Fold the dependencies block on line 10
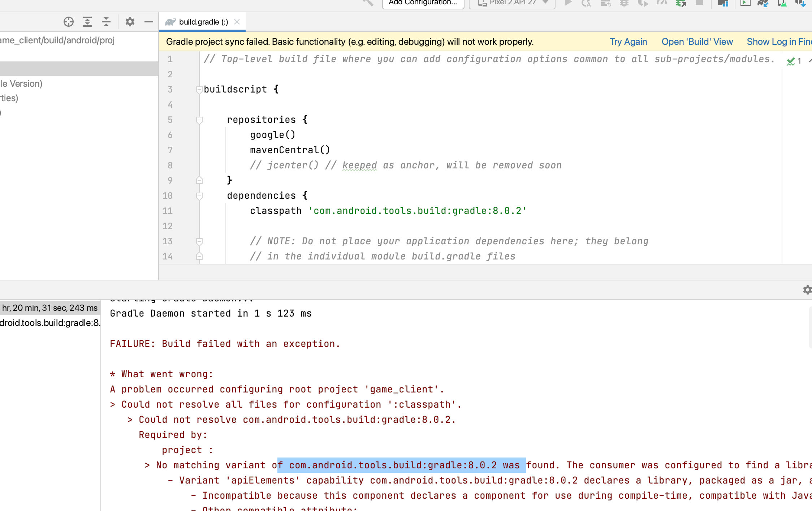Image resolution: width=812 pixels, height=511 pixels. pyautogui.click(x=199, y=196)
